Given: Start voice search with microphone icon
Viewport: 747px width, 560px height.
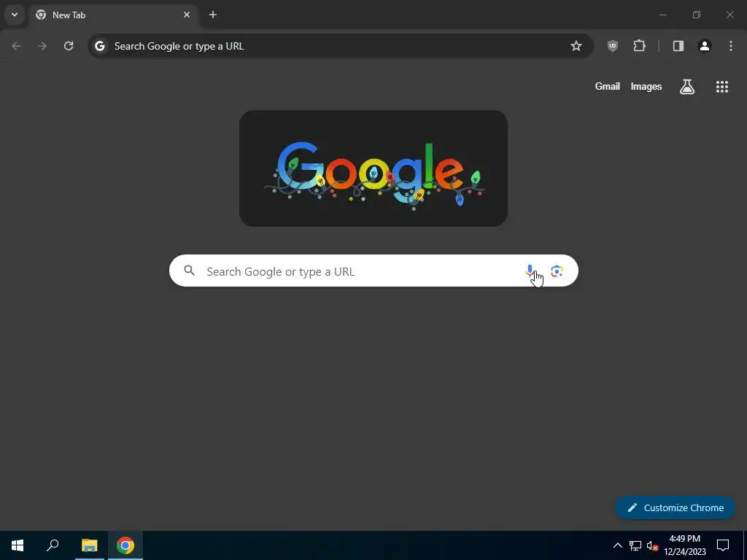Looking at the screenshot, I should pos(530,271).
